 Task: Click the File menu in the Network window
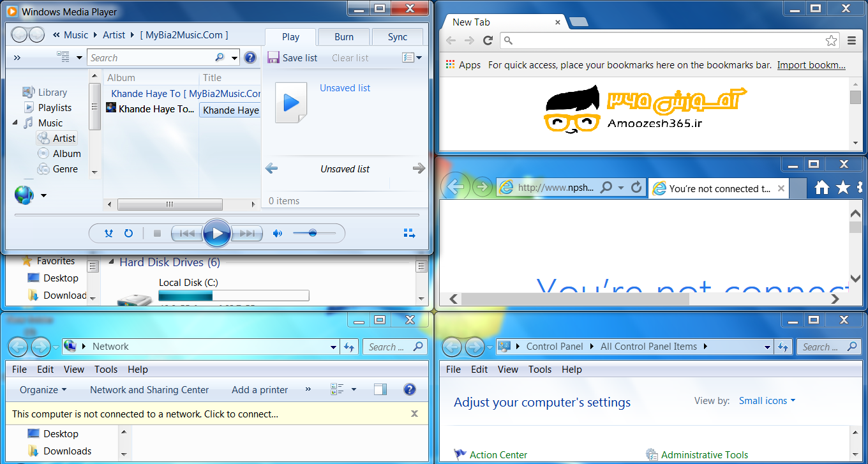click(19, 370)
